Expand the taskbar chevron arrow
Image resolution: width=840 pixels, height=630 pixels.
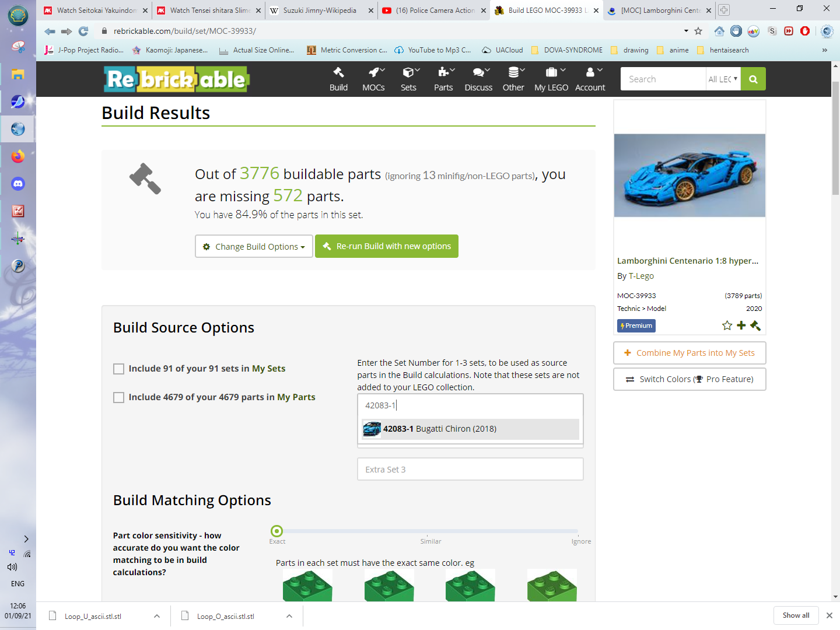pos(26,539)
